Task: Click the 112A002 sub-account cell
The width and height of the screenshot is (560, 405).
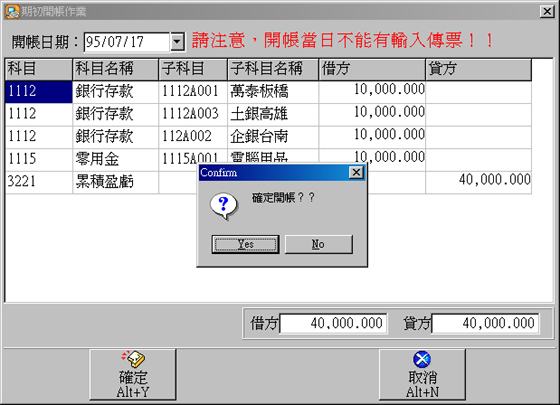Action: point(193,137)
